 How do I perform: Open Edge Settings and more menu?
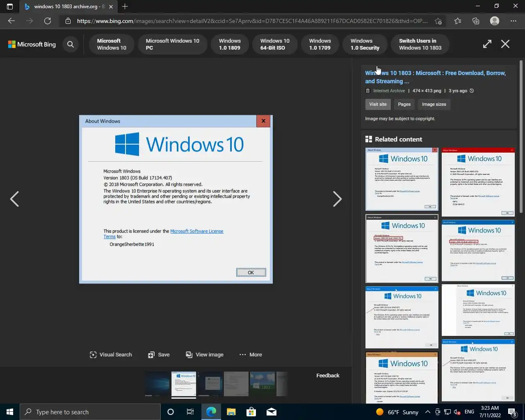514,21
